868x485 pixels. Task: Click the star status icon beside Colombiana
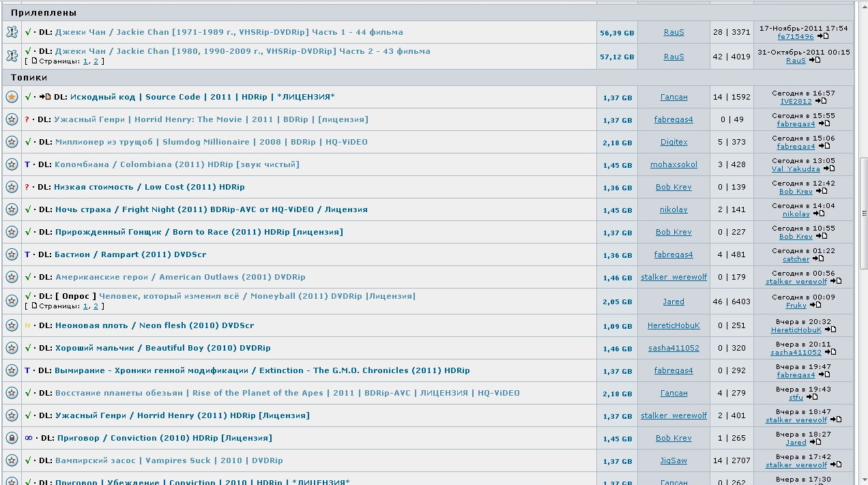pos(12,164)
